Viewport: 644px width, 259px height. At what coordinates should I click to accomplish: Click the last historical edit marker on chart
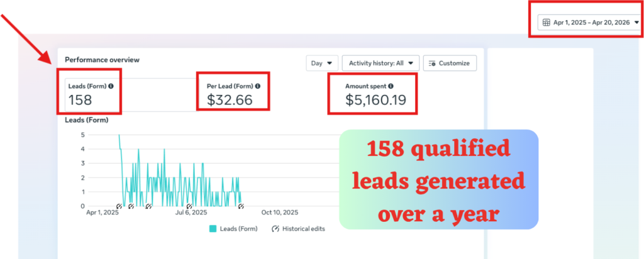[x=241, y=206]
